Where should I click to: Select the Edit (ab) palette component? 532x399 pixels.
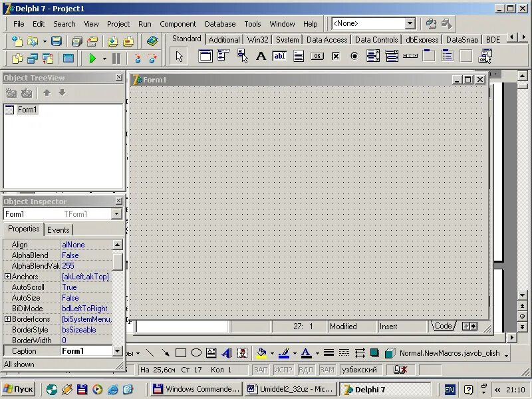279,56
